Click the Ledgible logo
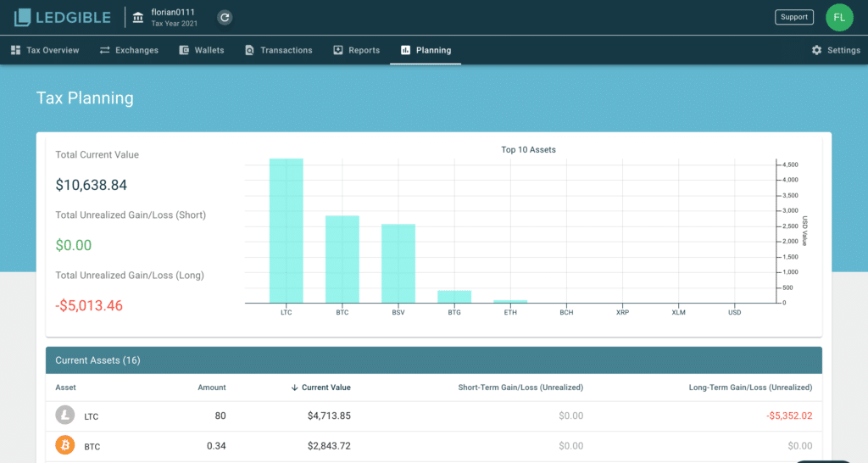The width and height of the screenshot is (868, 463). 62,17
